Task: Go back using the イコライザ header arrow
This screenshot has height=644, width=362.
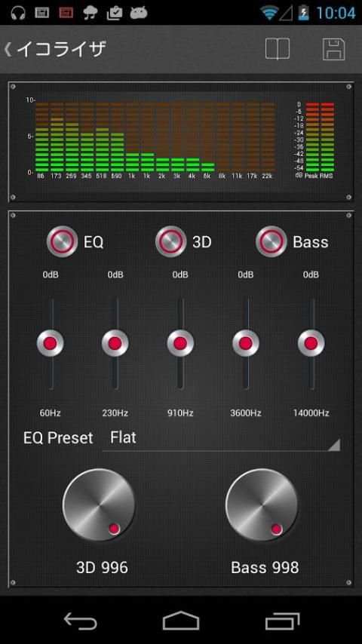Action: (8, 49)
